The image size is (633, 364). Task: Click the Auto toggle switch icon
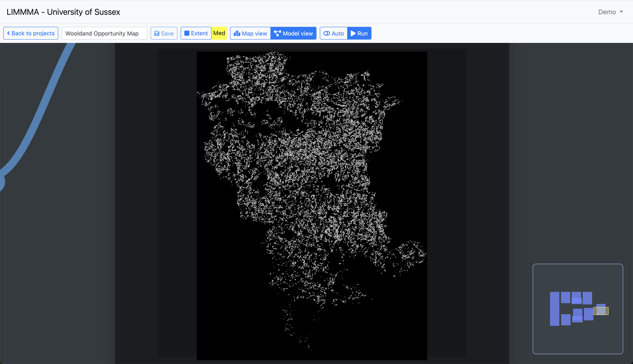[327, 33]
